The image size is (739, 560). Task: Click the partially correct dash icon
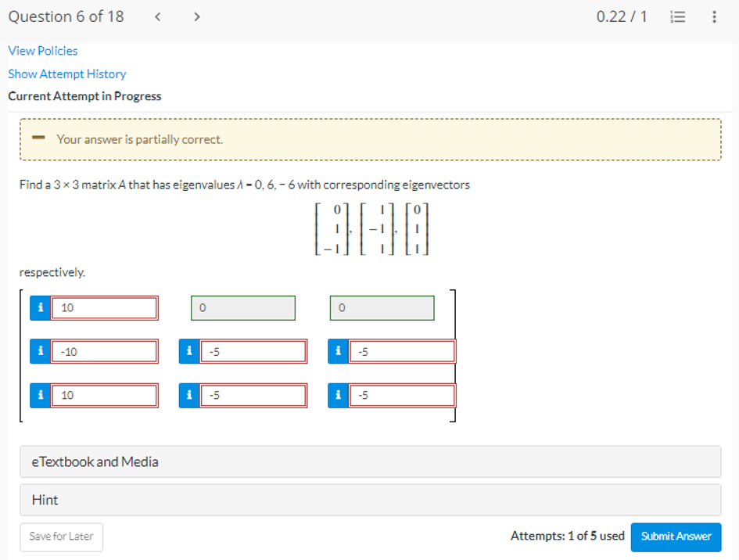tap(38, 138)
